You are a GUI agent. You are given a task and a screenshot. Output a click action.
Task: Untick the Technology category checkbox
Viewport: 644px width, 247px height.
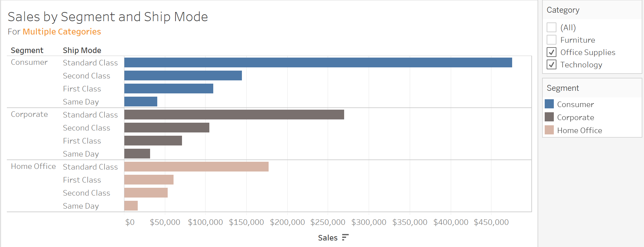(x=552, y=64)
